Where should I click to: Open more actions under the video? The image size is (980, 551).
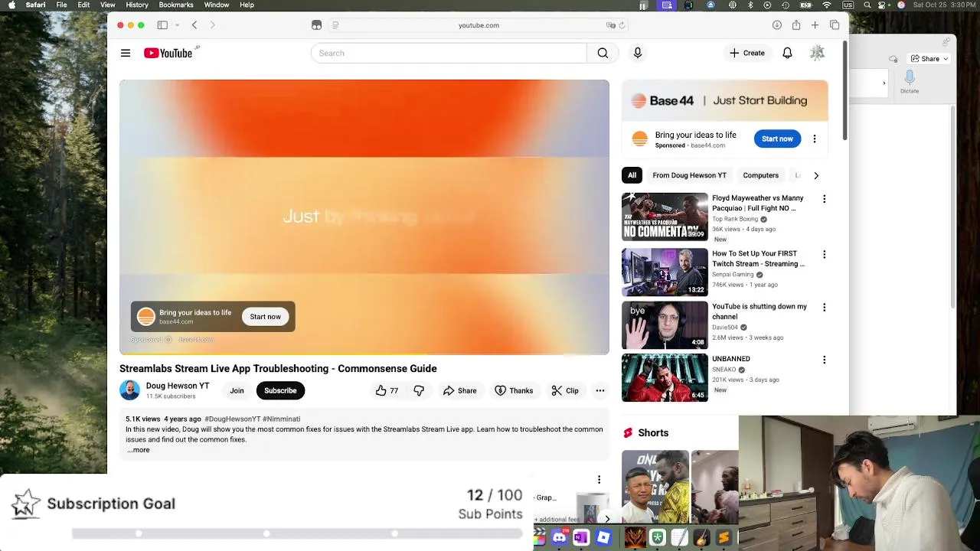(x=600, y=390)
